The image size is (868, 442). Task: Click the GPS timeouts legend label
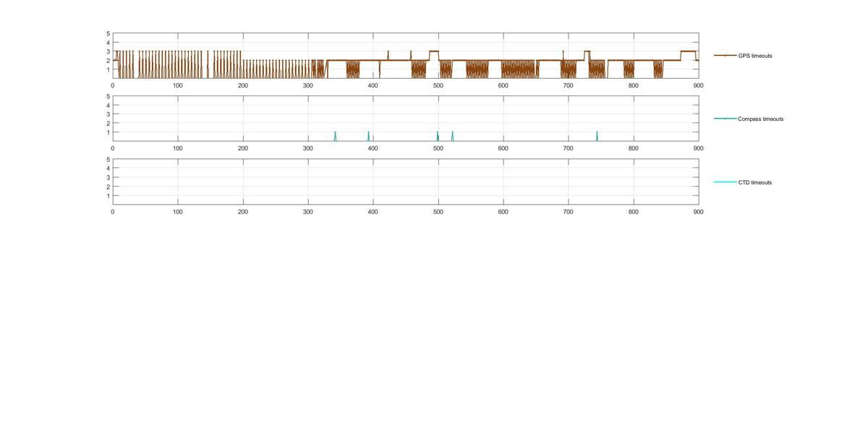coord(755,56)
